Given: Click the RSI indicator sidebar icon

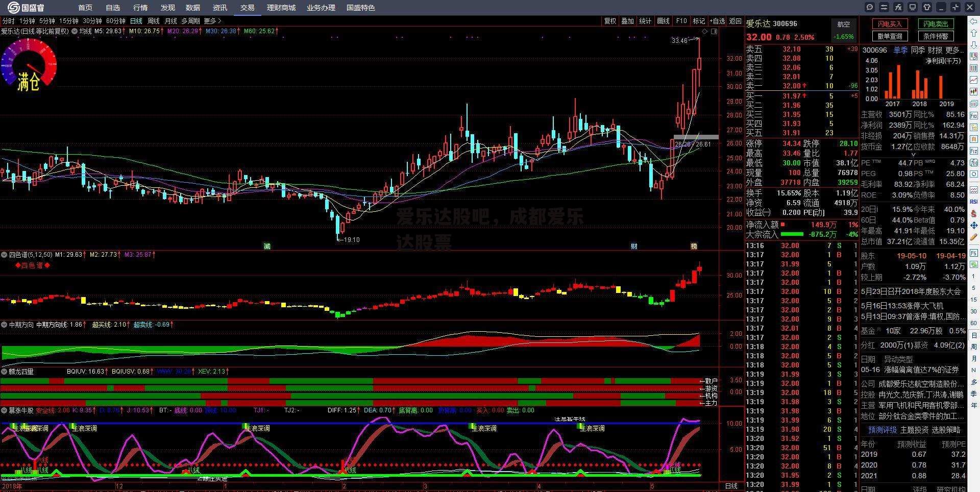Looking at the screenshot, I should click(974, 202).
